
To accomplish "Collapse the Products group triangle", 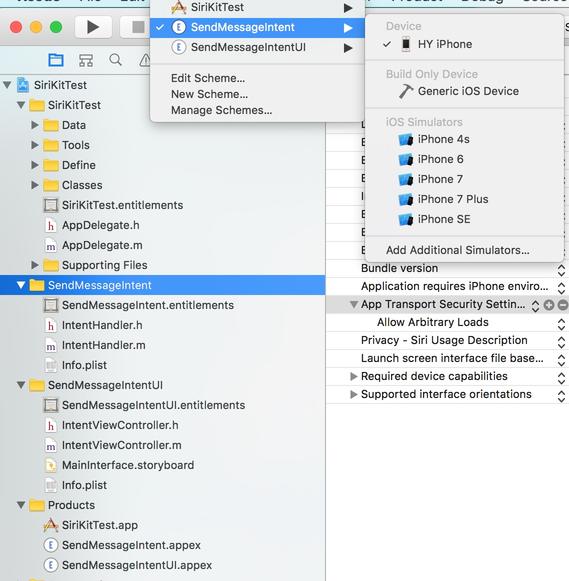I will pyautogui.click(x=21, y=505).
